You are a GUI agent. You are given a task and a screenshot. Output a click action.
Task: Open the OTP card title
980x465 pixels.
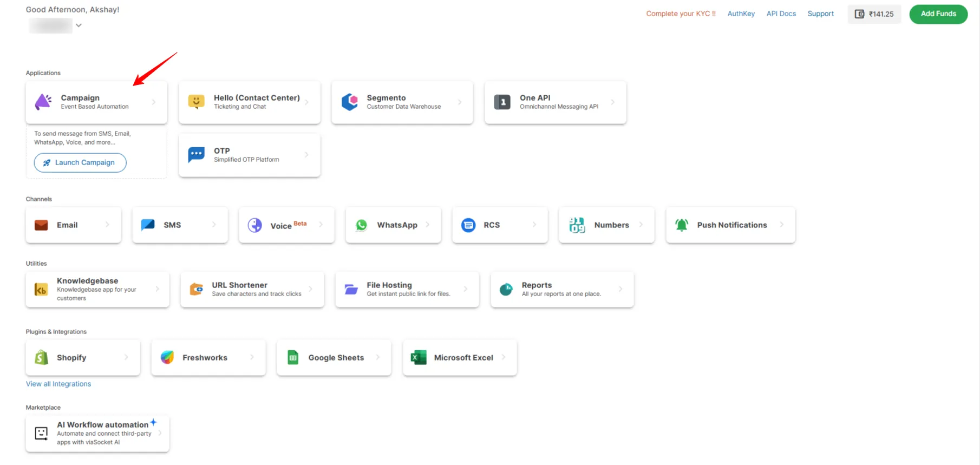click(222, 151)
